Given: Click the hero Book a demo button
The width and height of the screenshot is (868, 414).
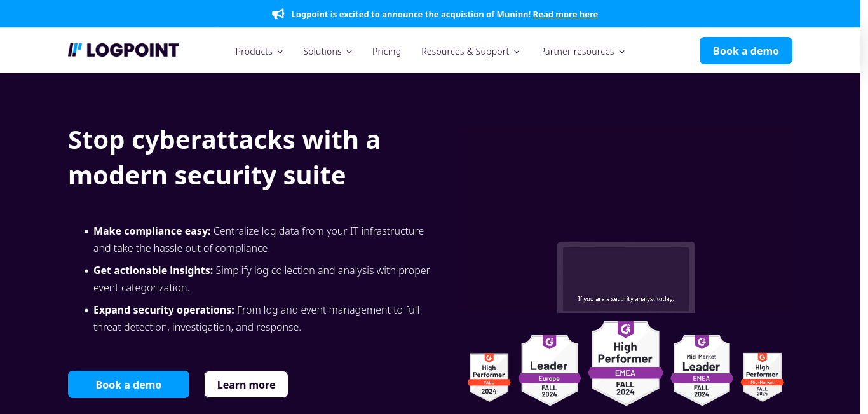Looking at the screenshot, I should (x=128, y=385).
